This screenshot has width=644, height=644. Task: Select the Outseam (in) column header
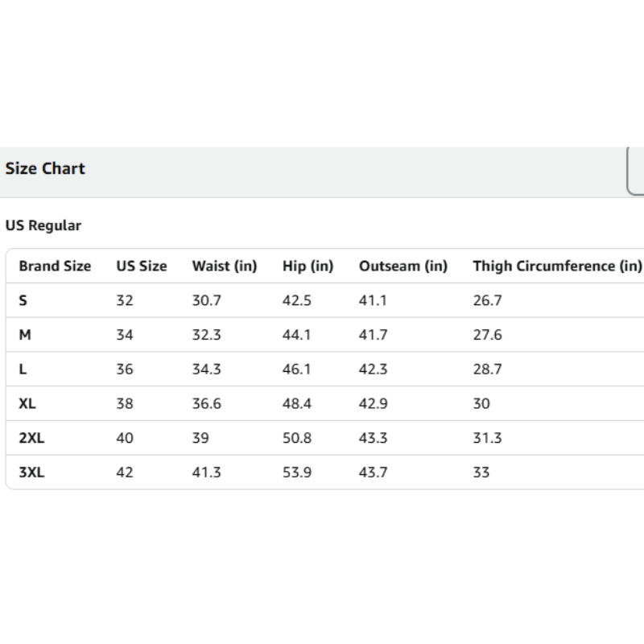(x=403, y=266)
